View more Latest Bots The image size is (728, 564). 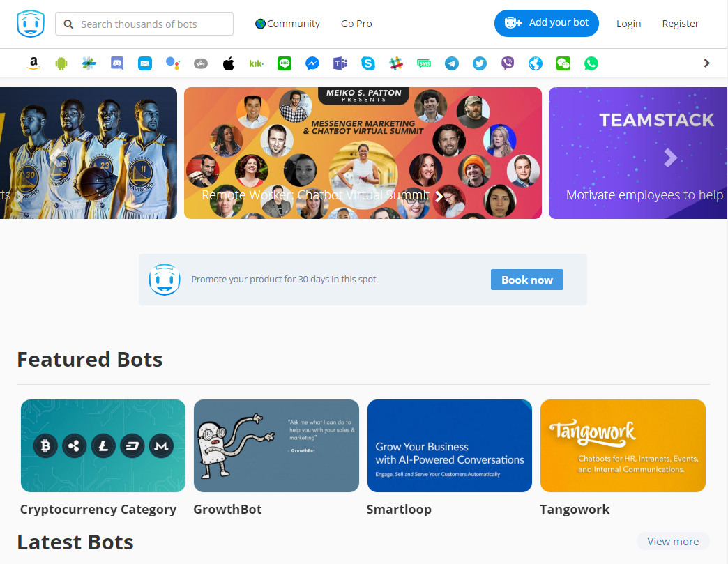[672, 541]
